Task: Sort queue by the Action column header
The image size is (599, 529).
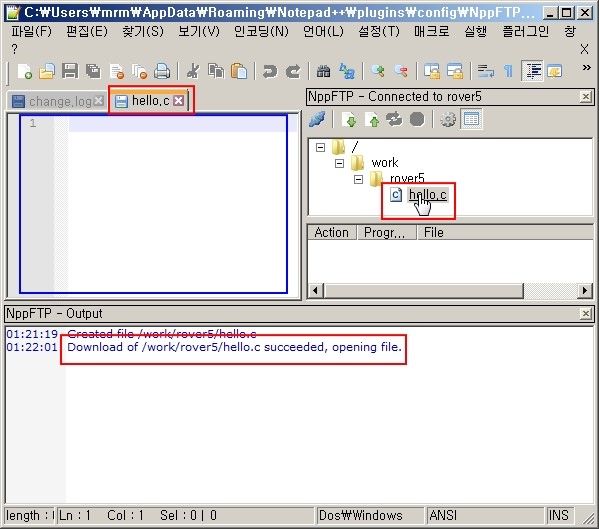Action: click(332, 232)
